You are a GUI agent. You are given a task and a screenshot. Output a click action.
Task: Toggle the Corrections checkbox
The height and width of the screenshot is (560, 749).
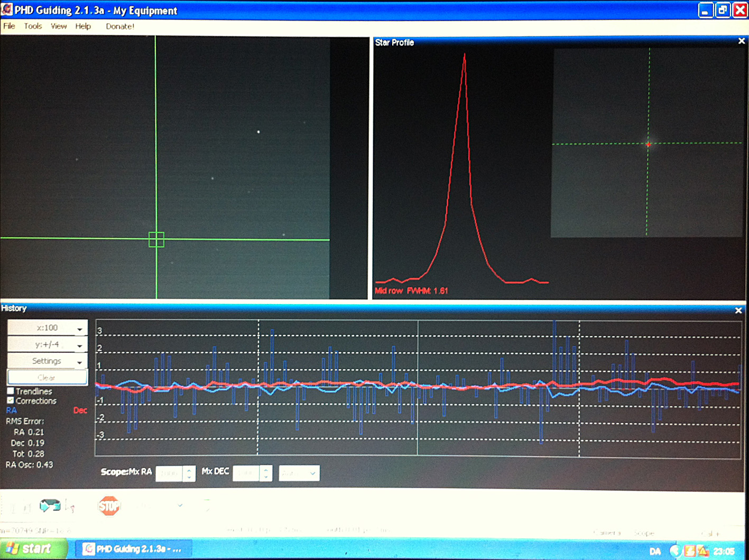click(x=11, y=400)
